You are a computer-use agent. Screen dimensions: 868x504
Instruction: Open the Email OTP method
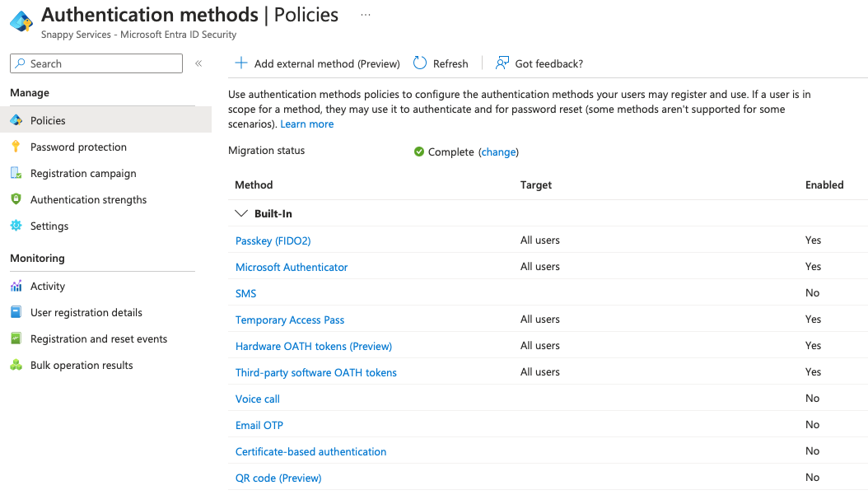[259, 426]
